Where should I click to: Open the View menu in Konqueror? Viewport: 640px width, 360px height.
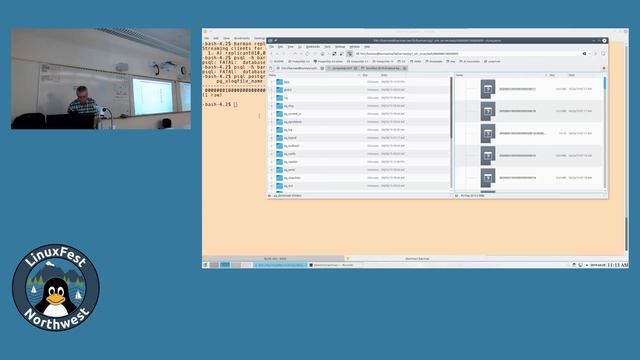pos(291,47)
